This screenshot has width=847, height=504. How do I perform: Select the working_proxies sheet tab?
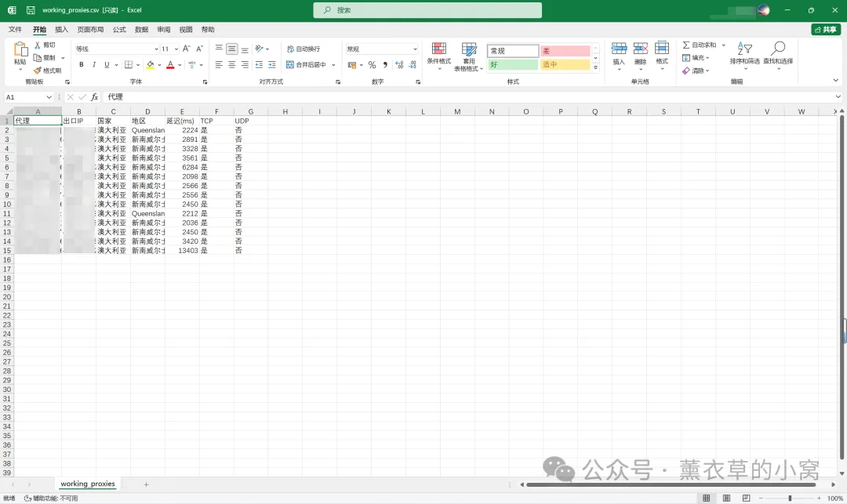88,484
